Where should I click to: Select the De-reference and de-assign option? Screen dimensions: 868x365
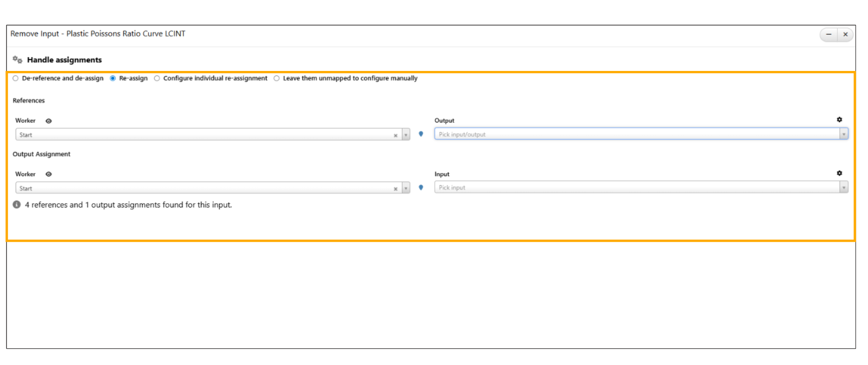point(16,78)
